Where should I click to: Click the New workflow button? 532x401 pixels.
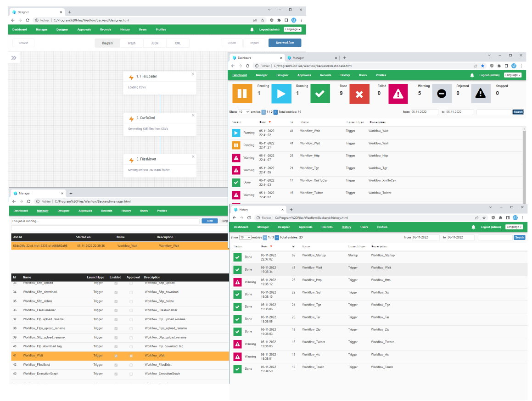(x=285, y=43)
